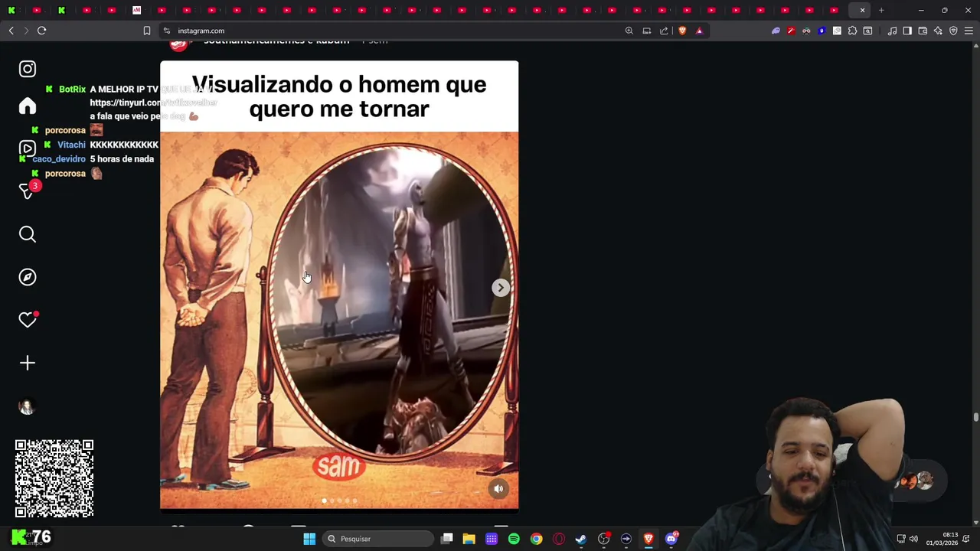Click the taskbar Pesquisar search box
The image size is (980, 551).
pos(378,539)
